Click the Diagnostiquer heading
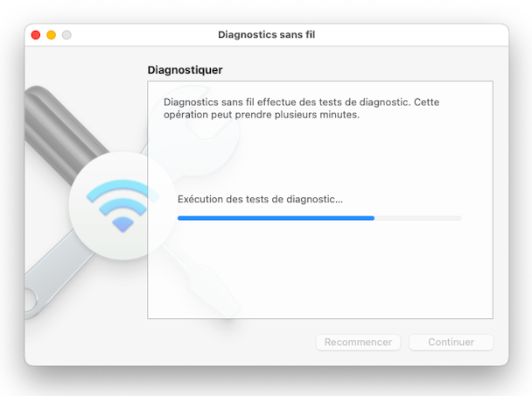Image resolution: width=532 pixels, height=396 pixels. point(185,70)
